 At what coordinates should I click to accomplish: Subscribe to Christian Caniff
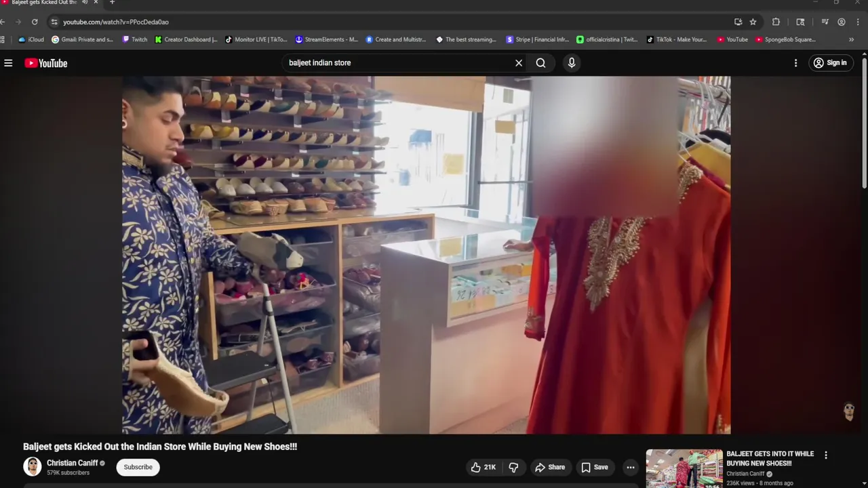click(138, 467)
